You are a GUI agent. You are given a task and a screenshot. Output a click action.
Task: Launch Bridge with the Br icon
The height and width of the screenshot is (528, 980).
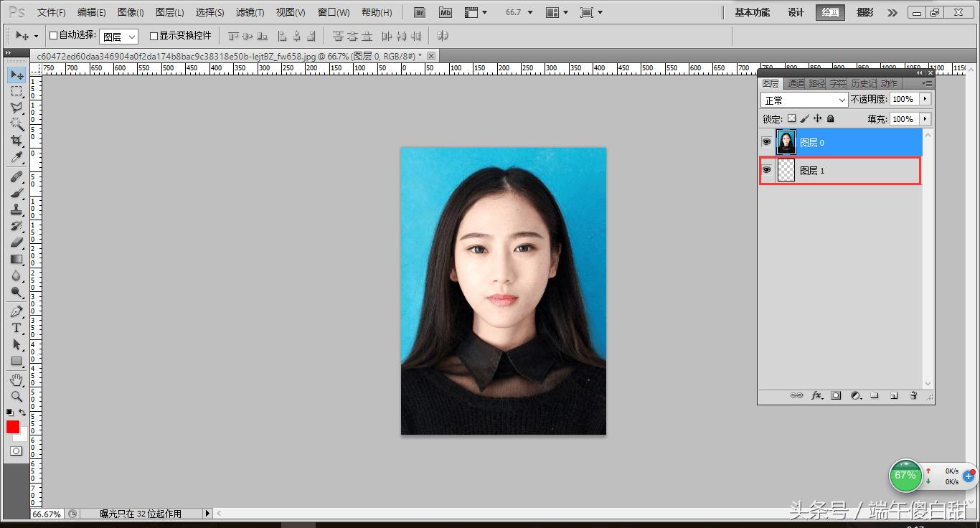point(420,12)
